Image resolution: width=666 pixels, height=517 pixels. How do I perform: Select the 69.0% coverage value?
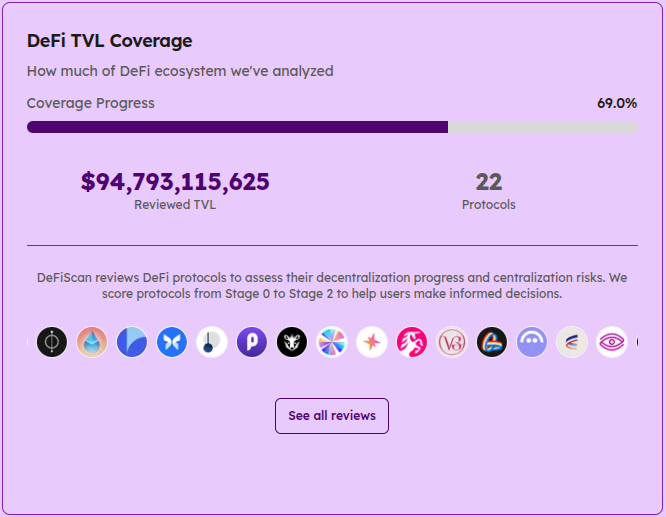point(617,103)
